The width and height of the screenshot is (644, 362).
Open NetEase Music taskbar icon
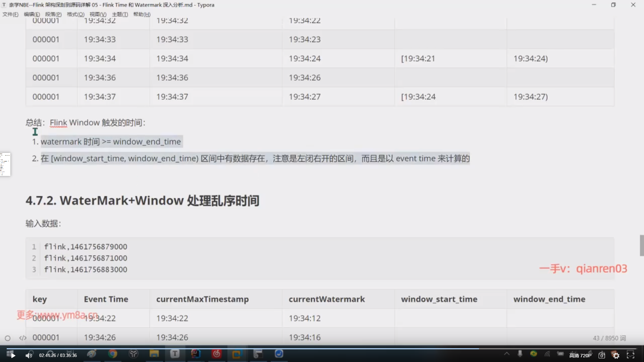tap(217, 354)
